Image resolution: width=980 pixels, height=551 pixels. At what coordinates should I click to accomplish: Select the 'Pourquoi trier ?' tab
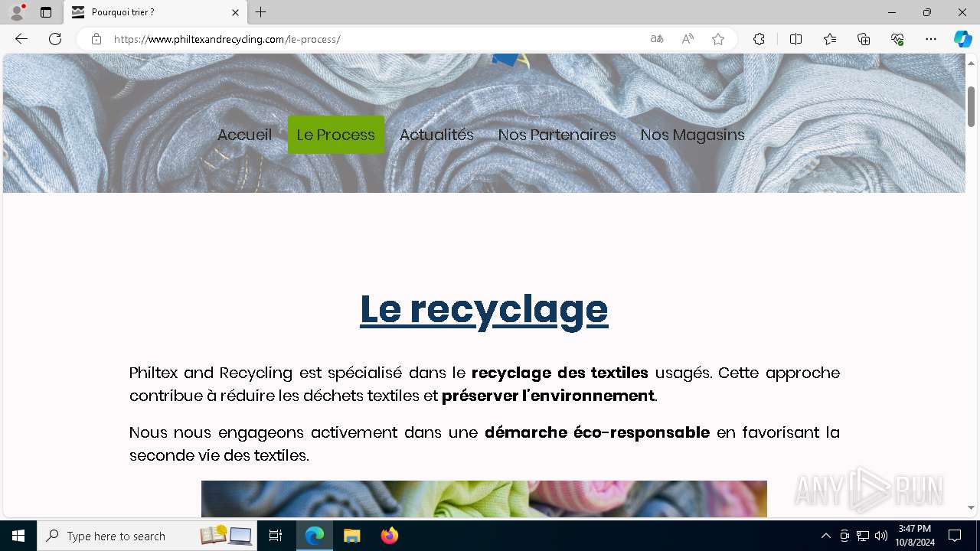point(155,12)
